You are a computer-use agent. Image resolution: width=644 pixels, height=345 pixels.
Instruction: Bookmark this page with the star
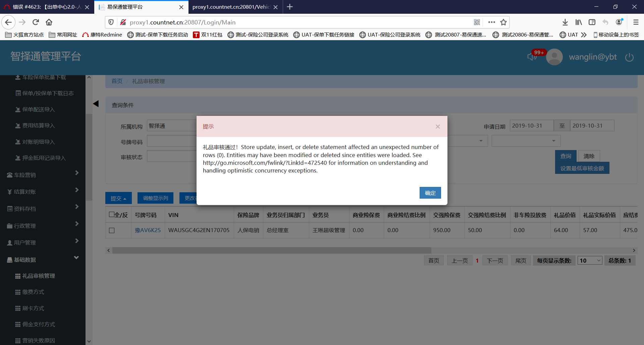[503, 22]
